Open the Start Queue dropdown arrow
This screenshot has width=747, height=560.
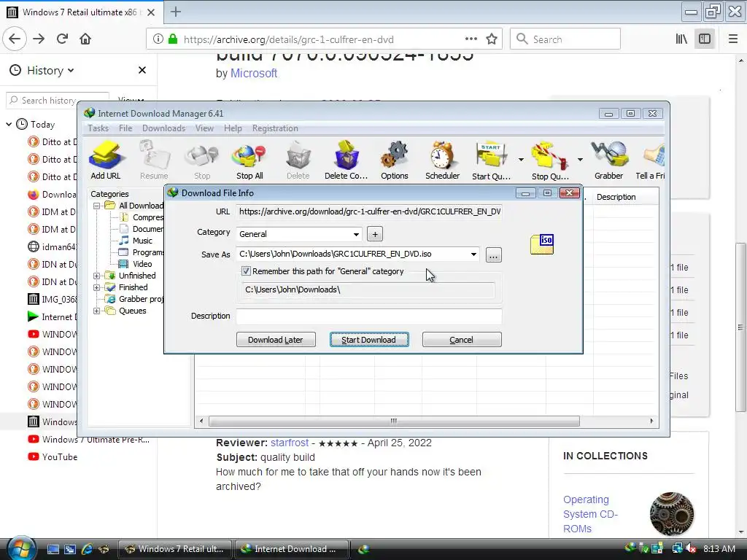tap(521, 160)
